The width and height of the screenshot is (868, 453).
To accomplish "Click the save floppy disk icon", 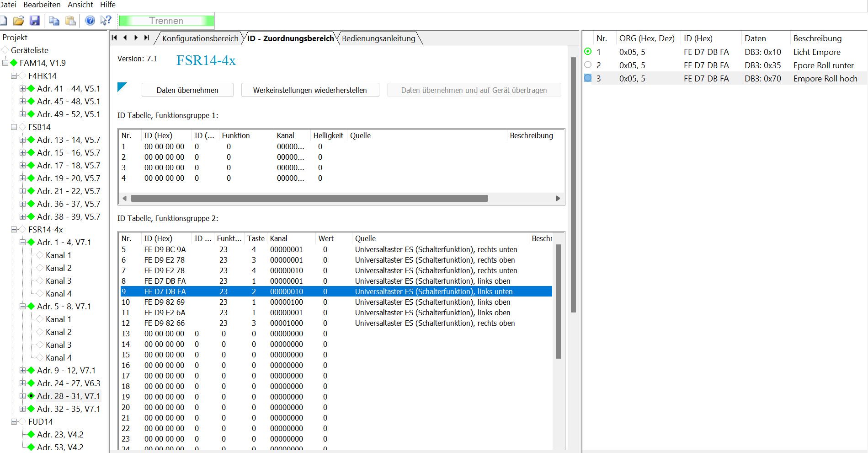I will point(35,21).
